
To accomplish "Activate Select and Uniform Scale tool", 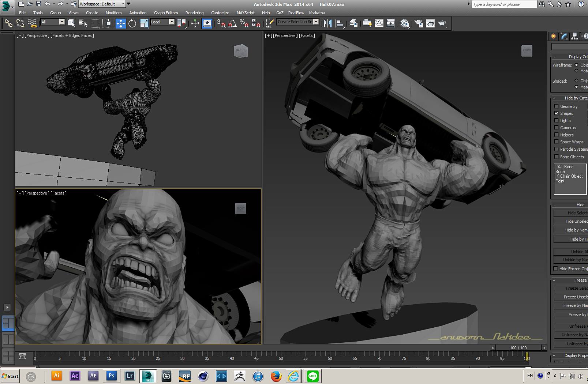I will (144, 23).
